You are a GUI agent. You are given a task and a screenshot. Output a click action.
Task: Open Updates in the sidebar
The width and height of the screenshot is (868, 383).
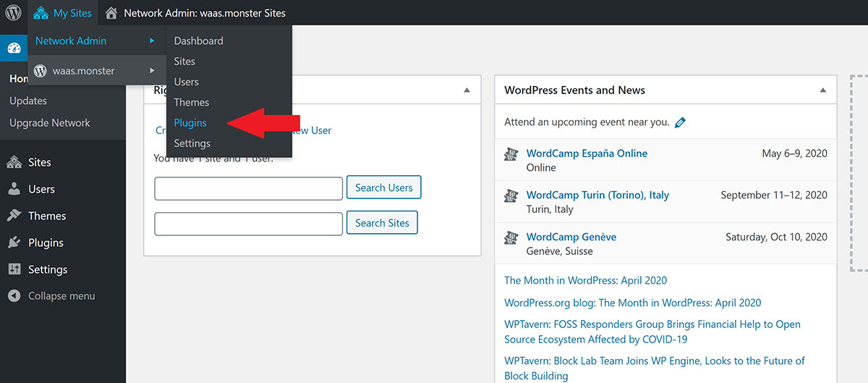click(x=28, y=101)
